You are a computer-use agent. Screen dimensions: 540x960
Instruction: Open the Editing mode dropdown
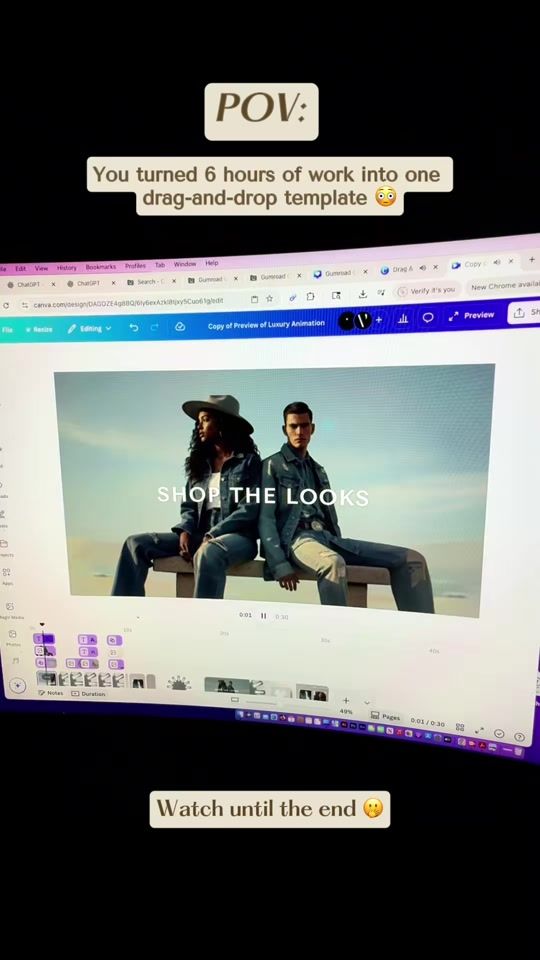[x=89, y=329]
